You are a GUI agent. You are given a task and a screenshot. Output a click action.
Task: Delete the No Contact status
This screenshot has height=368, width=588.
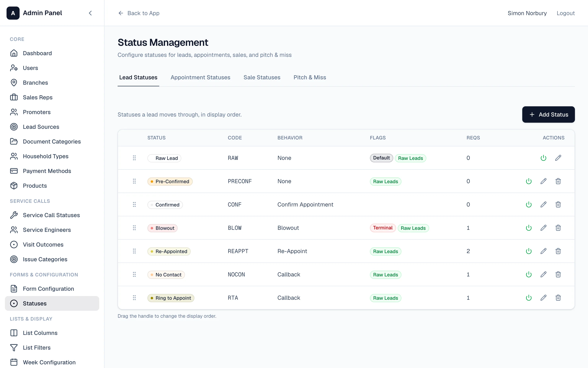click(x=558, y=275)
